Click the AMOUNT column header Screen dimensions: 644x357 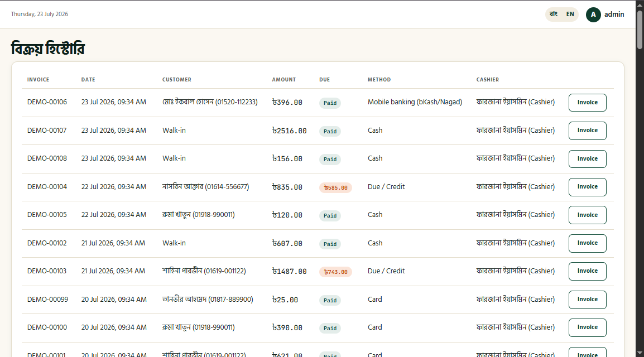(284, 80)
